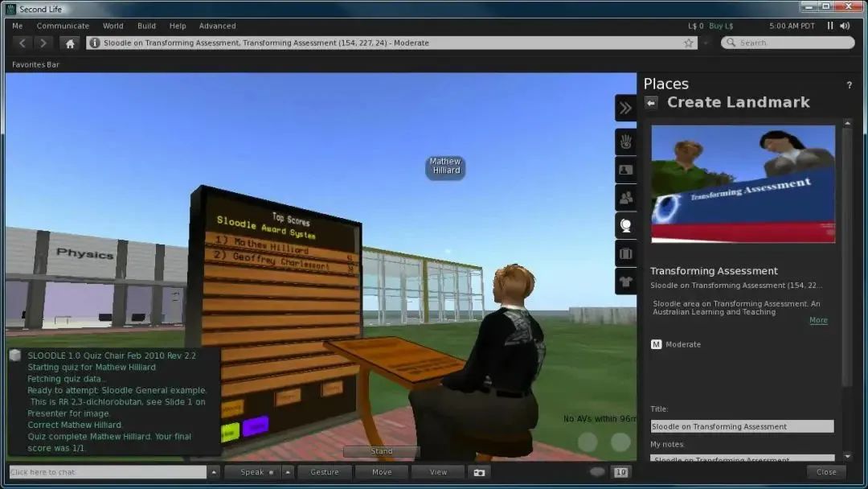Open the My Appearance shirt tab
Screen dimensions: 868x489
(x=626, y=281)
